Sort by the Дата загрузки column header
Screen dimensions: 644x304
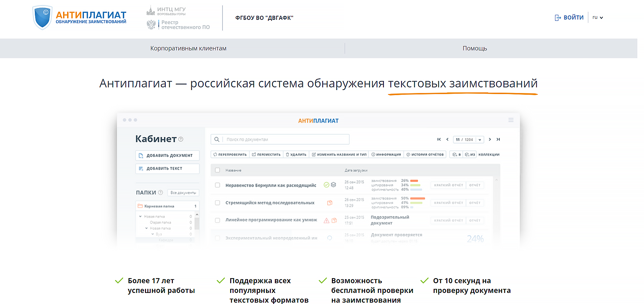tap(356, 170)
